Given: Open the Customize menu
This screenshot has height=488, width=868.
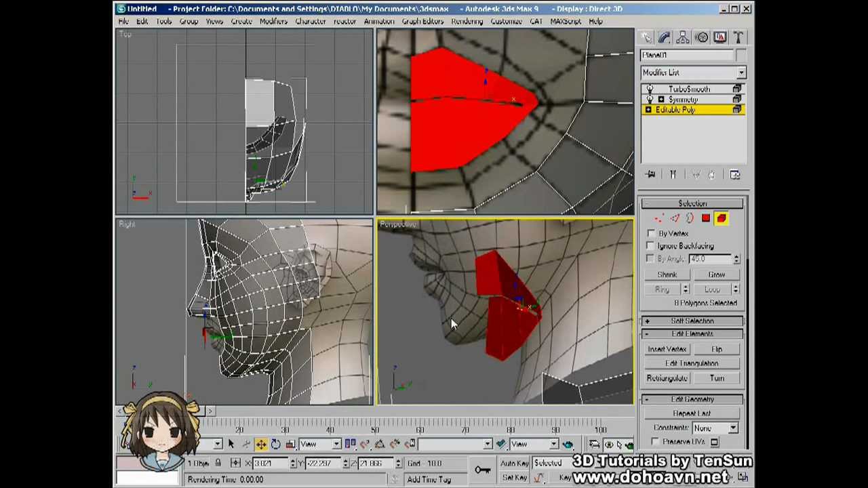Looking at the screenshot, I should pos(506,21).
